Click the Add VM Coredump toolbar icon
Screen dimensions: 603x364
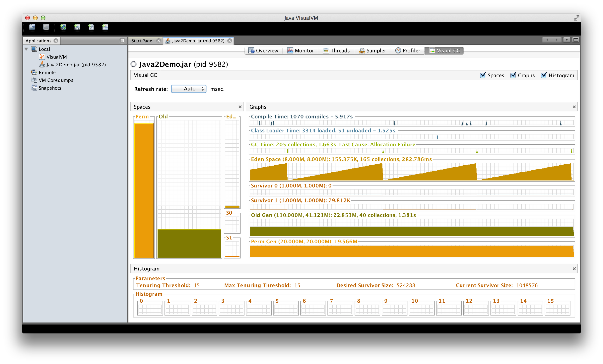pos(91,27)
